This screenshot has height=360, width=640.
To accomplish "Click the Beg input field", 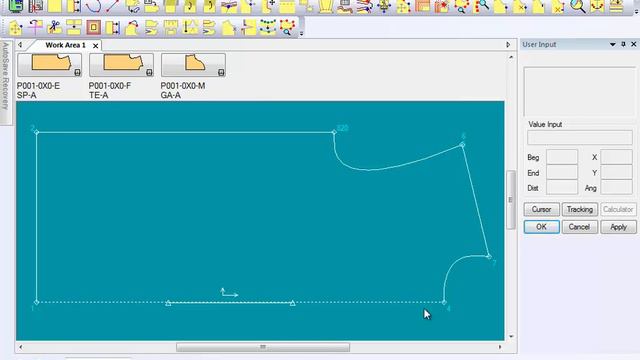I will [562, 157].
